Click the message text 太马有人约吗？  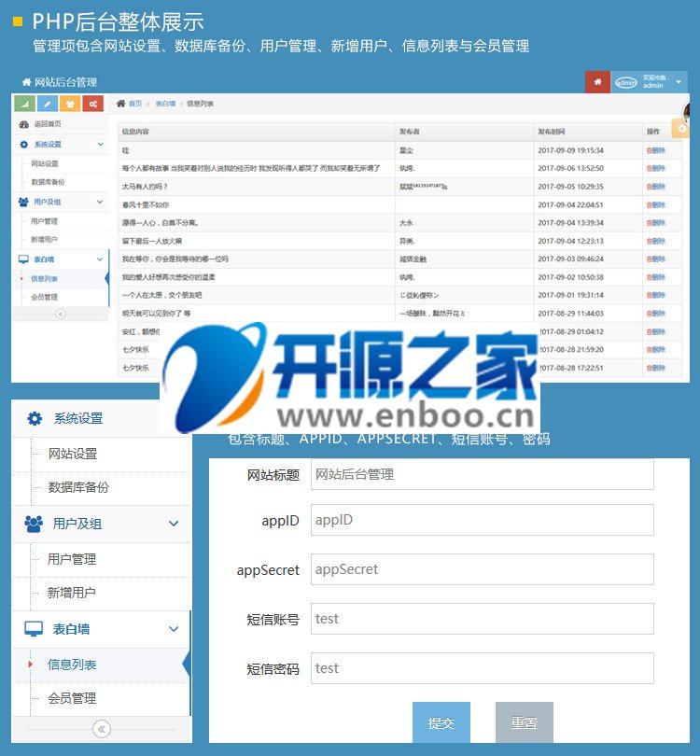coord(145,187)
